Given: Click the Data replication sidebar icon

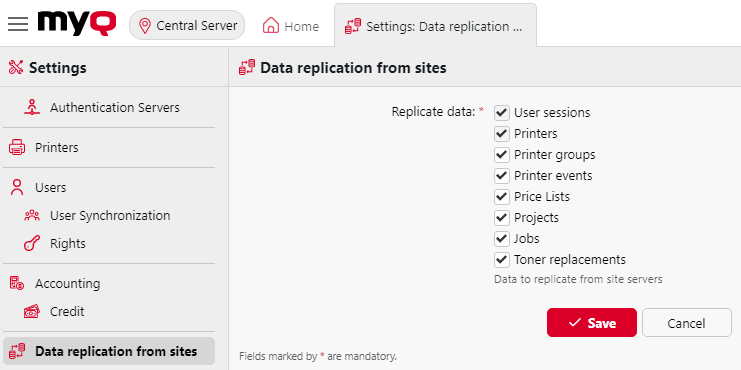Looking at the screenshot, I should [17, 352].
